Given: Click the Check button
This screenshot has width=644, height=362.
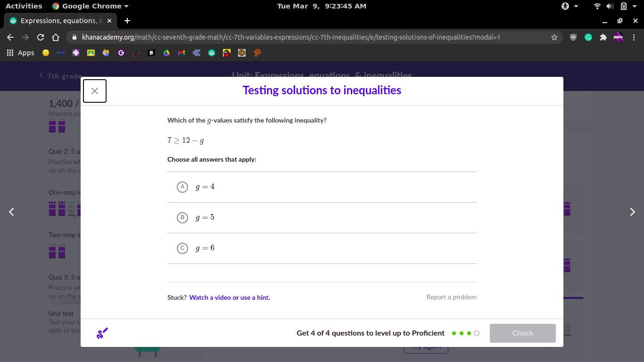Looking at the screenshot, I should tap(523, 333).
